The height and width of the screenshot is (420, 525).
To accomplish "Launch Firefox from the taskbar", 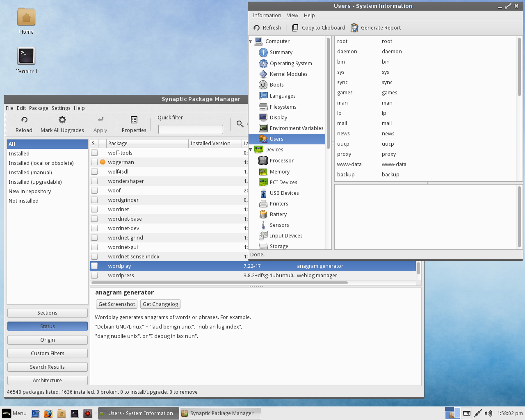I will [48, 413].
